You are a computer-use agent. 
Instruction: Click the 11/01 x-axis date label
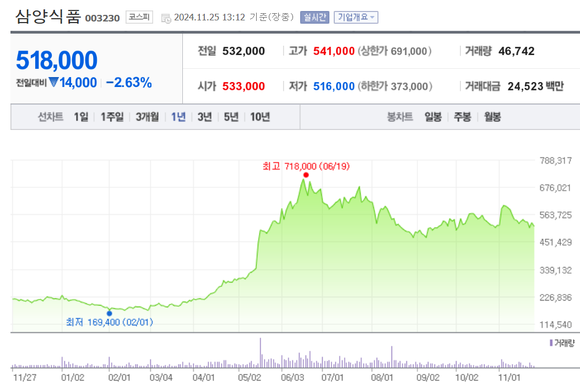[509, 378]
